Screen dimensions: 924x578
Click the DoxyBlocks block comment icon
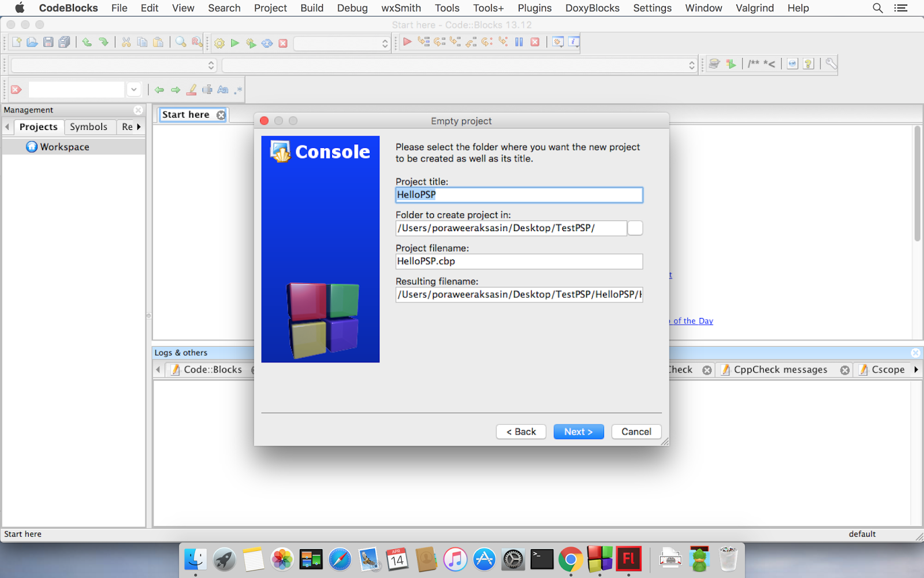point(754,64)
